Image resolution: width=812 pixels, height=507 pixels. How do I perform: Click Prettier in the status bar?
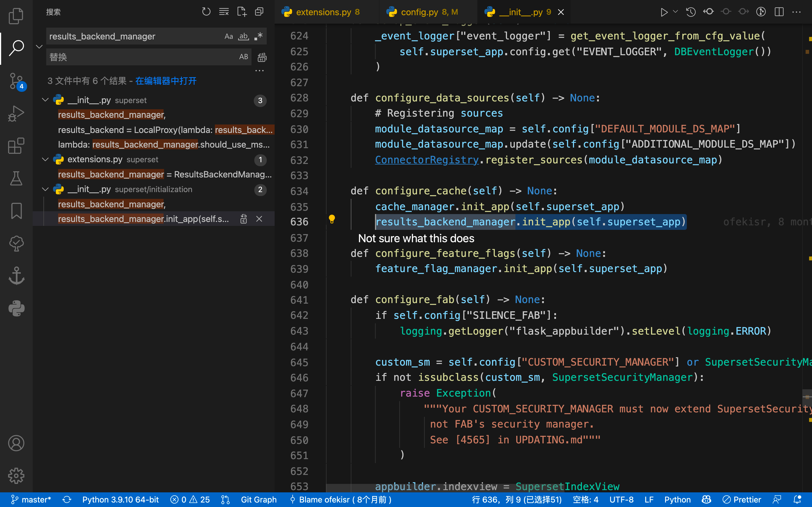(743, 499)
